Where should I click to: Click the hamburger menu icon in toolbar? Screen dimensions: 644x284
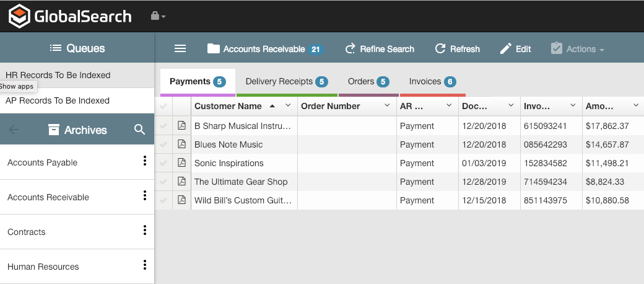[180, 49]
